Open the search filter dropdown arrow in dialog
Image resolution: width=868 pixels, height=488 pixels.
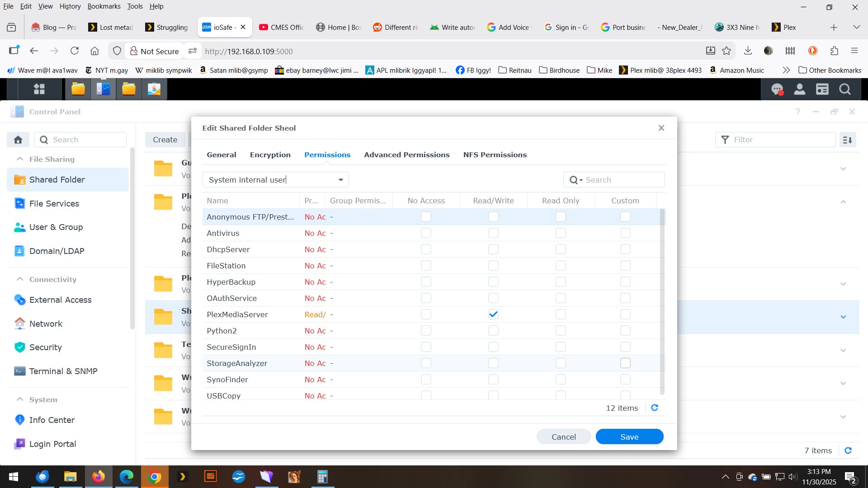tap(581, 180)
